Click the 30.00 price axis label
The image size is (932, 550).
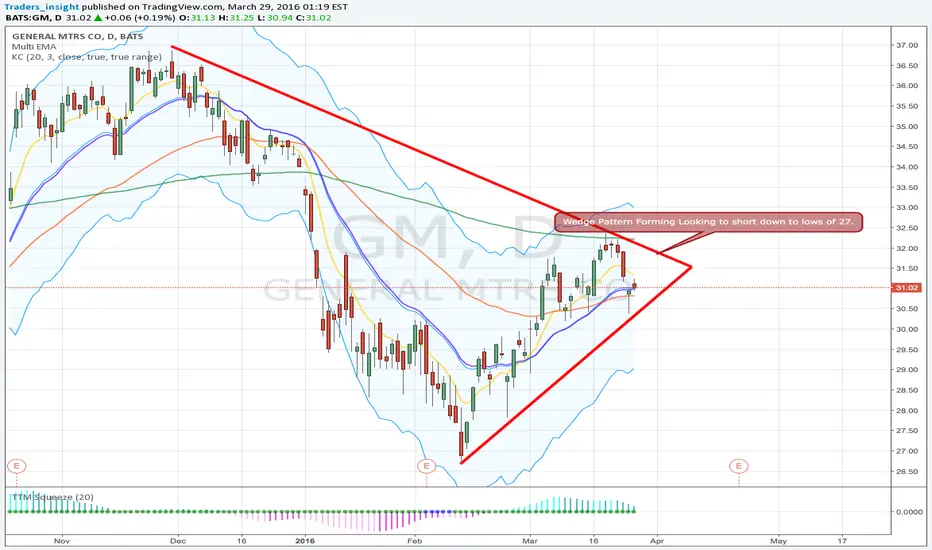(907, 329)
